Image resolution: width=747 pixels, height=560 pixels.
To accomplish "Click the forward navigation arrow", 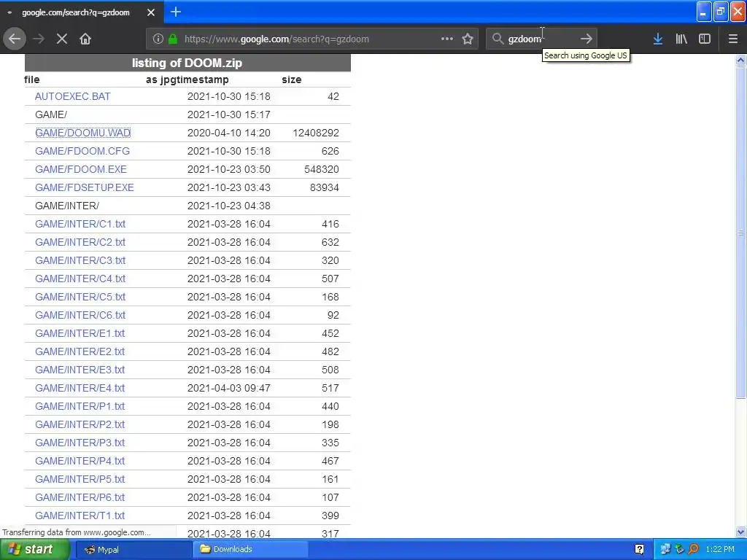I will pos(39,39).
